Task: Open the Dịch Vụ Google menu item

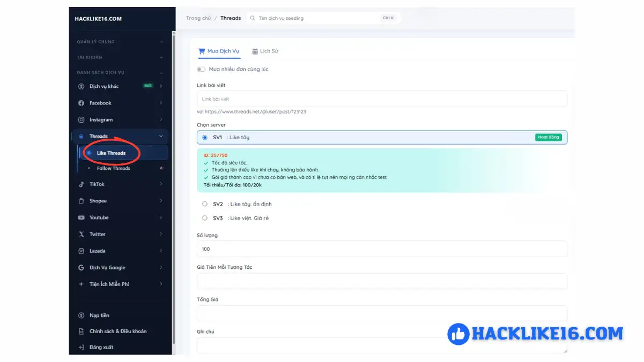Action: coord(121,267)
